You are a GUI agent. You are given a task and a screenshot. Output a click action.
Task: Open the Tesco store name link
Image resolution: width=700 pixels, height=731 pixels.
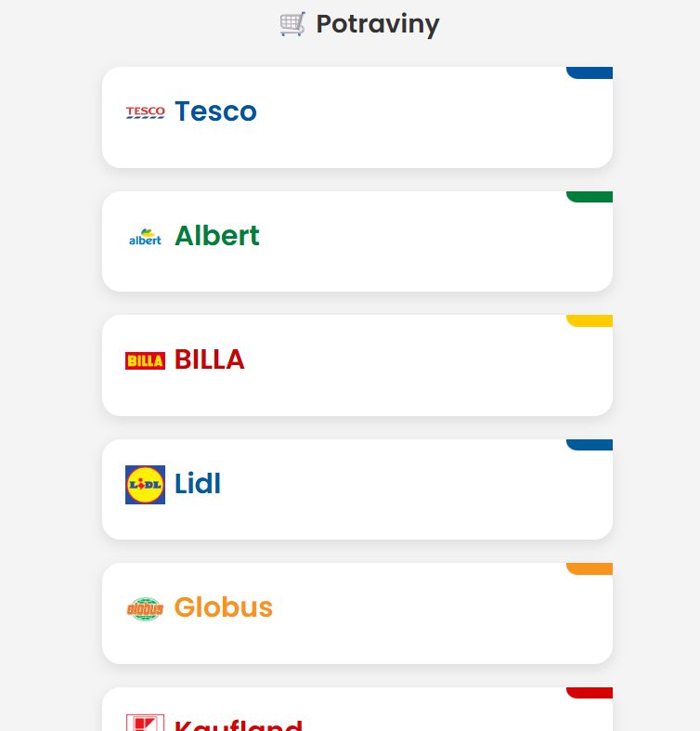pyautogui.click(x=215, y=111)
